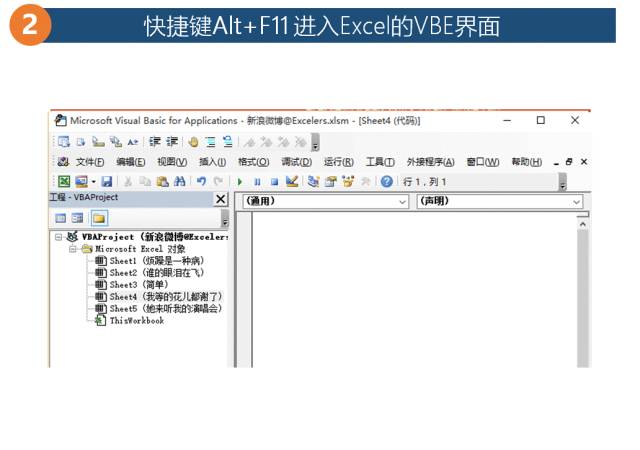The height and width of the screenshot is (450, 640).
Task: Click the View Microsoft Excel icon
Action: point(64,181)
